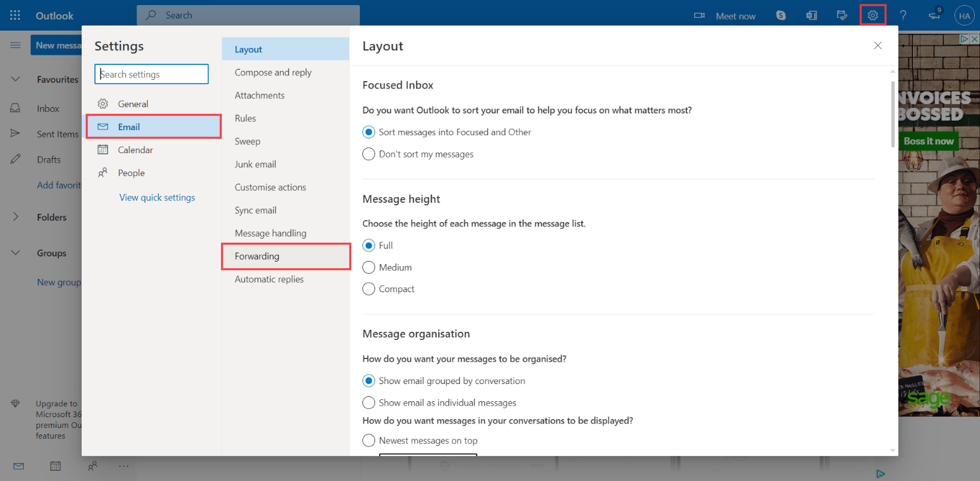Select Don't sort my messages
The image size is (980, 481).
click(x=368, y=154)
